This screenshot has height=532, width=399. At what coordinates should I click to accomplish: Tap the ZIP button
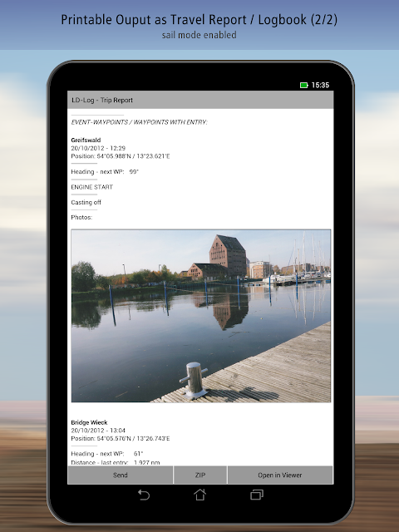click(200, 475)
